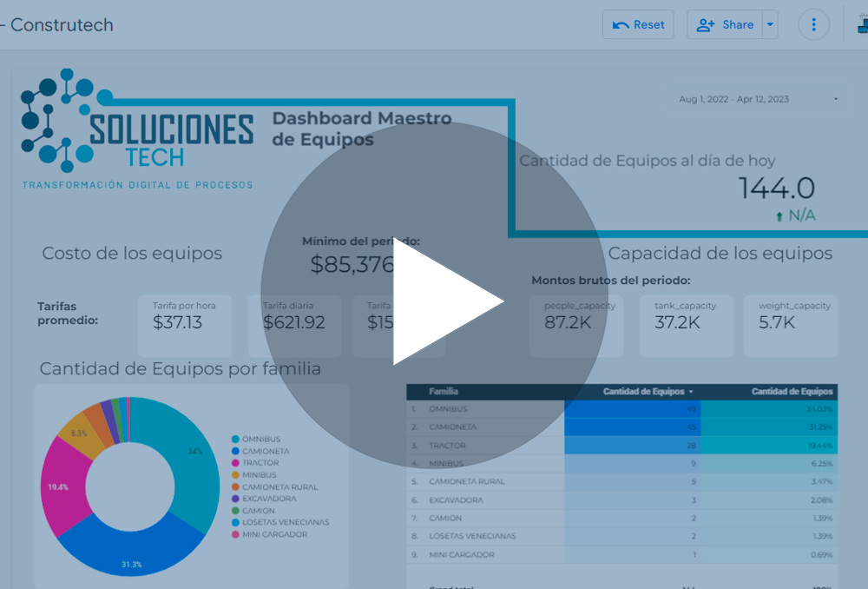Select the CAMIONETA legend entry
The width and height of the screenshot is (868, 589).
(266, 452)
